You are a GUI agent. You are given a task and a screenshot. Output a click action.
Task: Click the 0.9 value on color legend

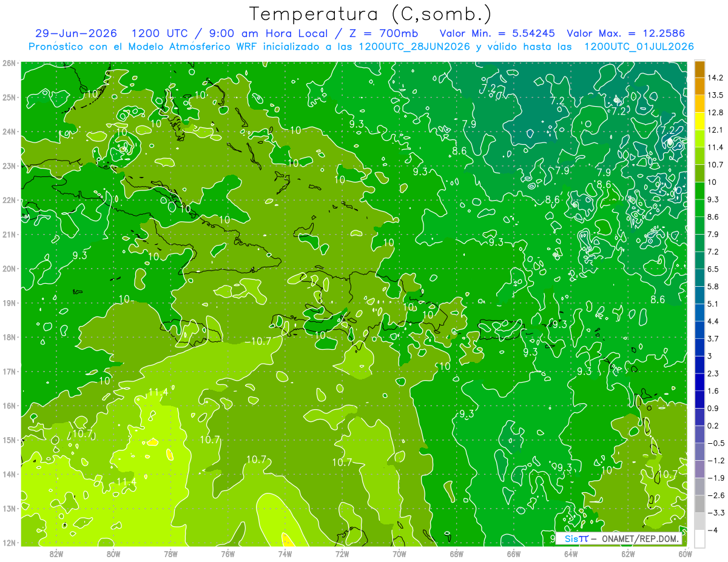(713, 408)
